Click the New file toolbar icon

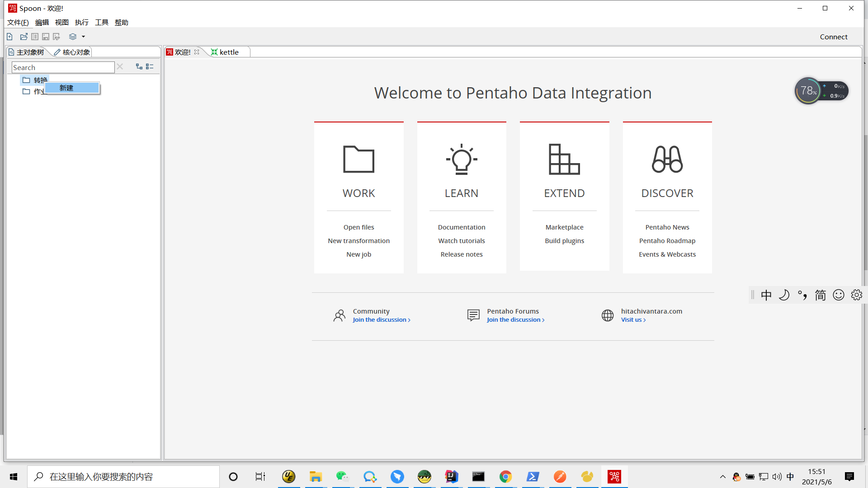tap(9, 37)
